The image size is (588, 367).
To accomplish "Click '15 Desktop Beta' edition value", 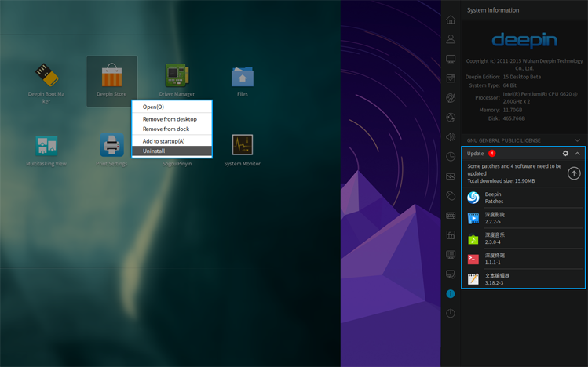I will (x=521, y=77).
